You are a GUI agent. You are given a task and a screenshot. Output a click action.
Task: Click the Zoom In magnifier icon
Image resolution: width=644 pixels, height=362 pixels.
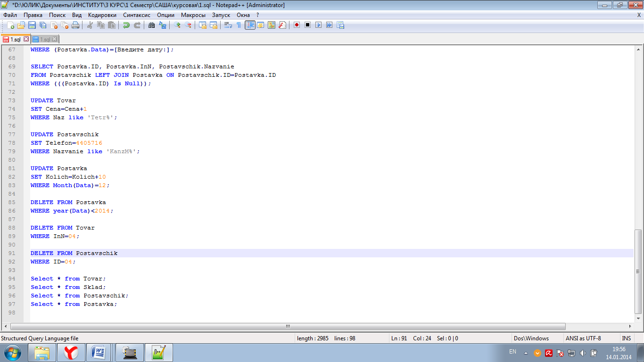coord(177,25)
